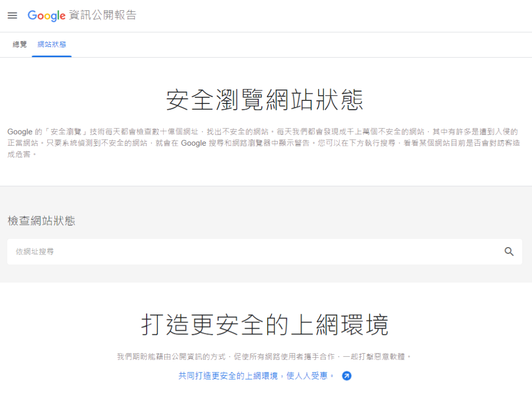Switch to the 總覽 tab

(x=20, y=45)
